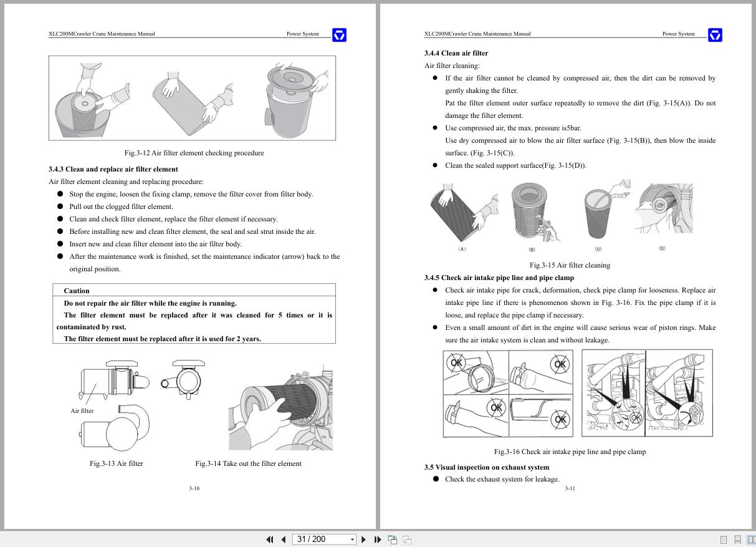
Task: Click the Fig.3-14 take out filter element image
Action: click(x=280, y=408)
